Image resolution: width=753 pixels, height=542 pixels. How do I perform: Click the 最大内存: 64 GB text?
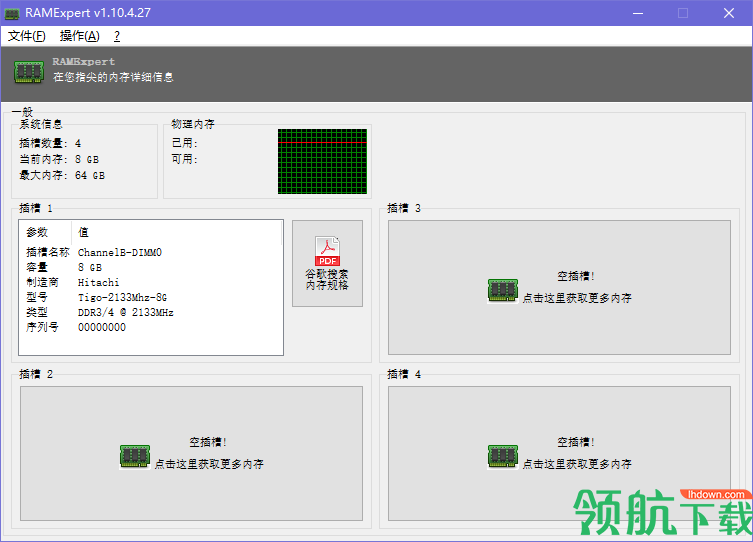tap(61, 175)
